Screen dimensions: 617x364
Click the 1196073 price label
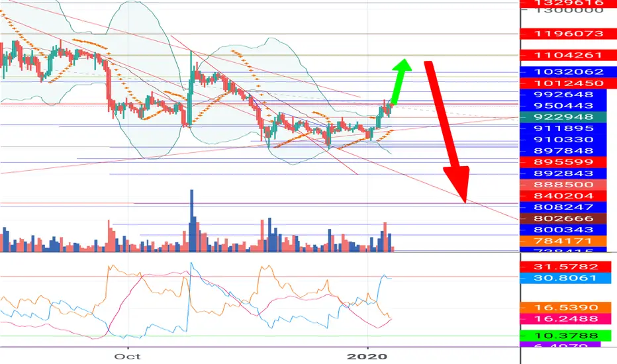pyautogui.click(x=568, y=34)
